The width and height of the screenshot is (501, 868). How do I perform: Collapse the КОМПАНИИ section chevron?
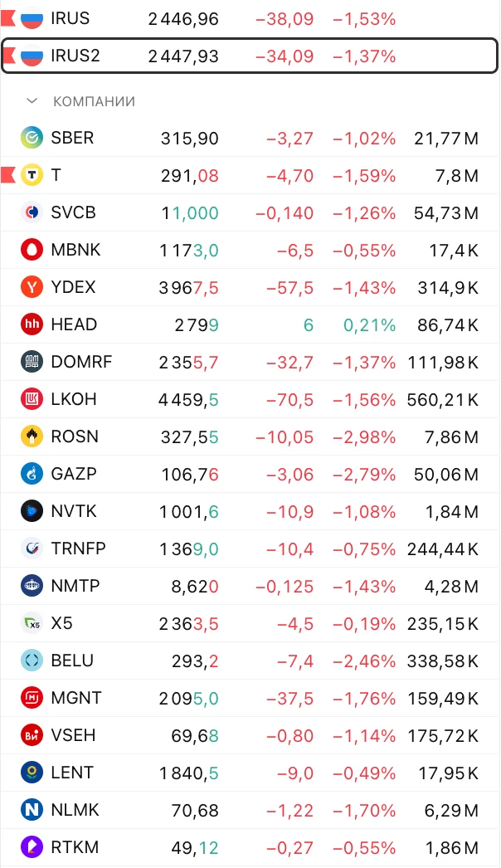point(32,101)
